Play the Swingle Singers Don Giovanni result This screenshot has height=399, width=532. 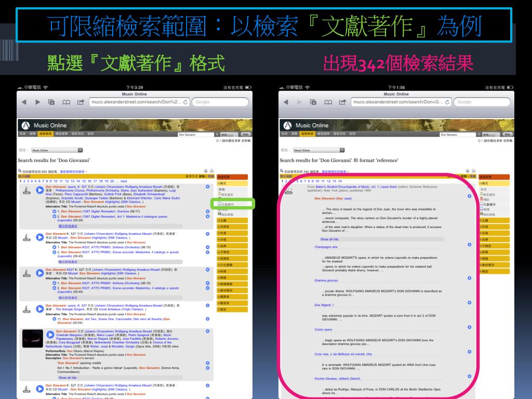(39, 309)
